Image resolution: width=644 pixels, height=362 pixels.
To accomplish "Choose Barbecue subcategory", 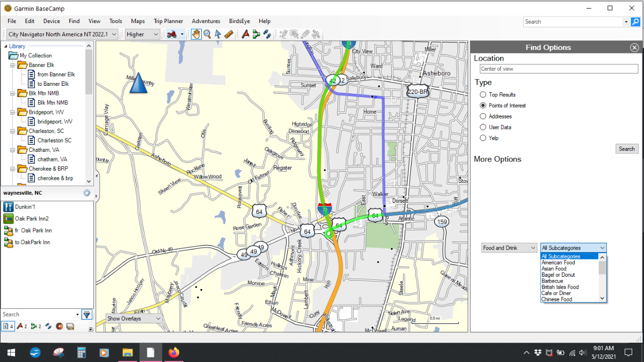I will [552, 281].
